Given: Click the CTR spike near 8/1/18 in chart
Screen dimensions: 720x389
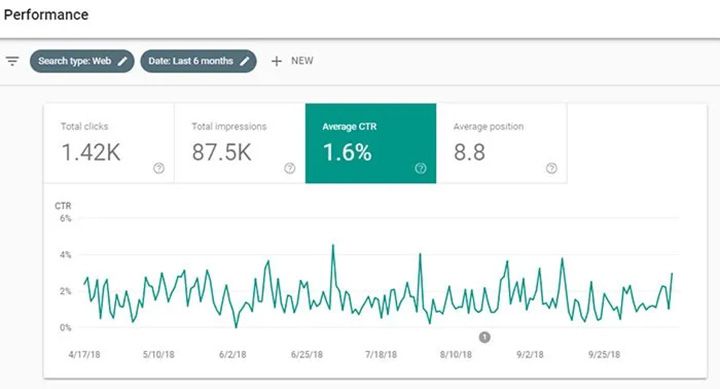Looking at the screenshot, I should point(420,254).
